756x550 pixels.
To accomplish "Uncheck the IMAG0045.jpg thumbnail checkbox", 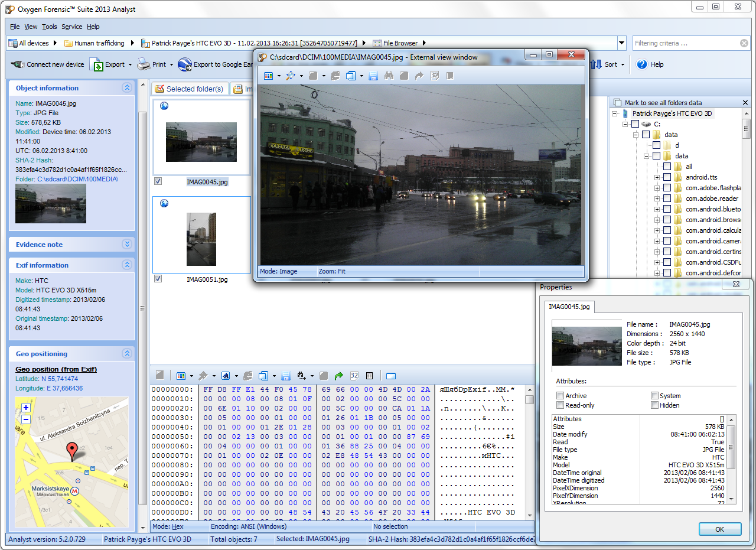I will (158, 181).
